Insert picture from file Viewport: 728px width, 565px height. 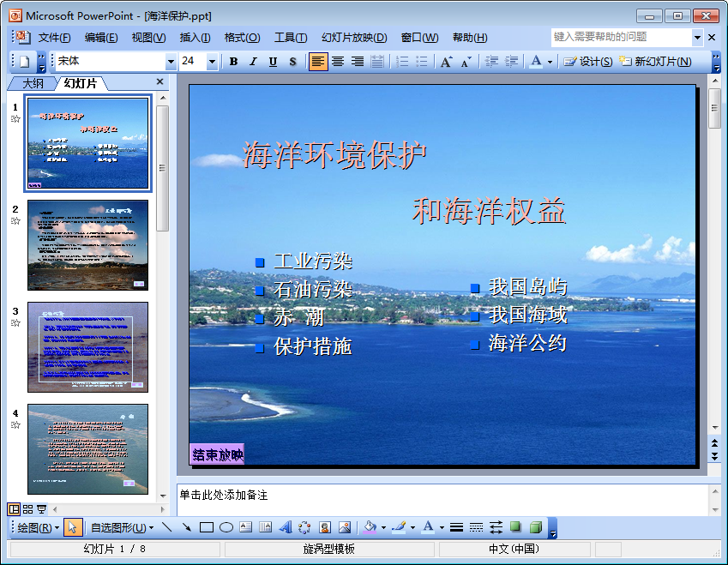tap(345, 527)
